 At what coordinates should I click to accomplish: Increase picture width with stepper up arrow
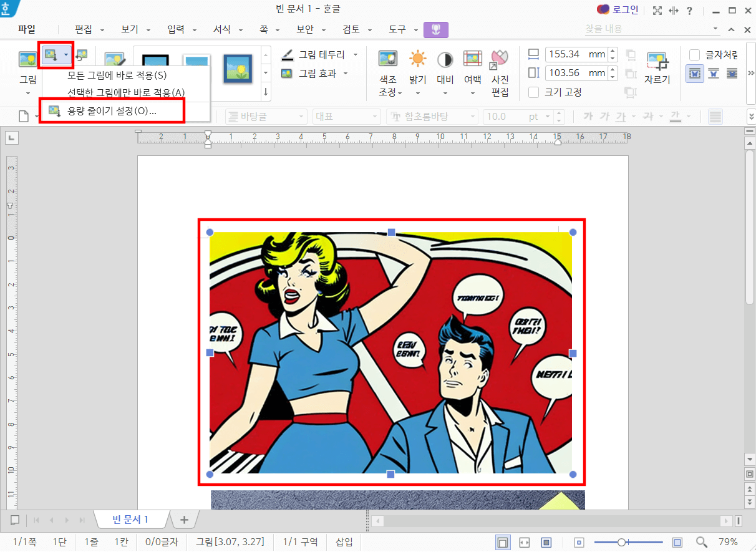[x=613, y=51]
